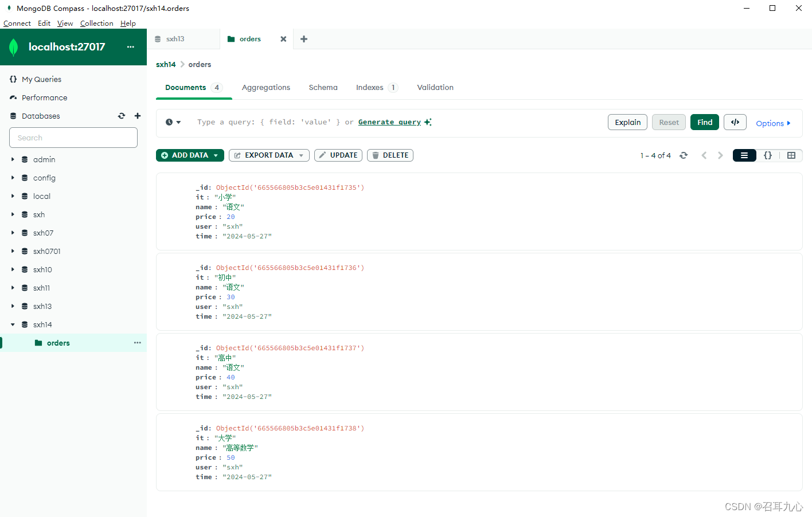Collapse the sxh14 database
Screen dimensions: 812x517
tap(13, 324)
